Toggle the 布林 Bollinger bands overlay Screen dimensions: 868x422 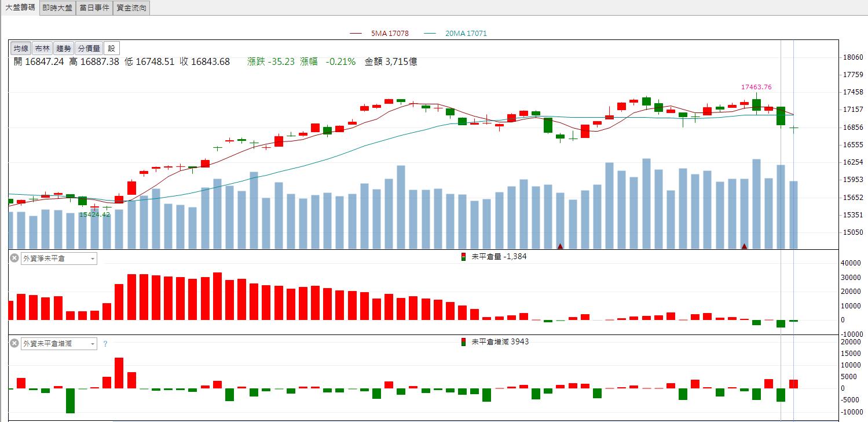click(x=42, y=49)
